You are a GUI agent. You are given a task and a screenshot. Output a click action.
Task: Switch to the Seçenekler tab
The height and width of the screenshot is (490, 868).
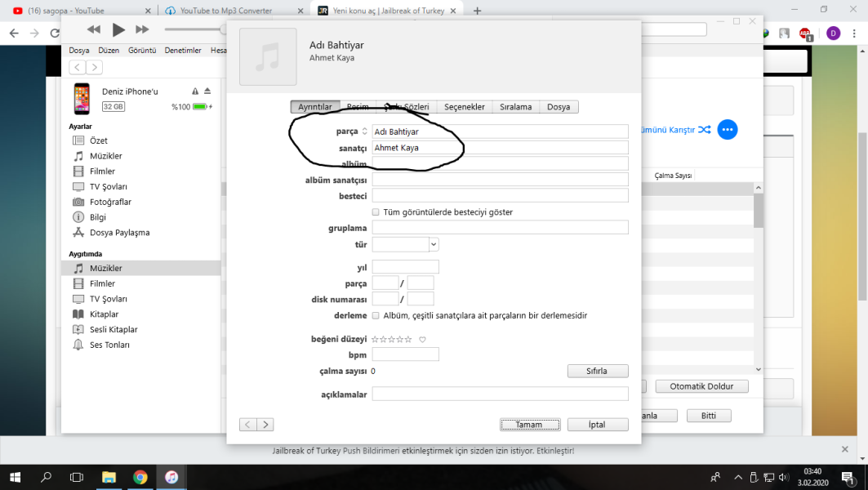(464, 107)
